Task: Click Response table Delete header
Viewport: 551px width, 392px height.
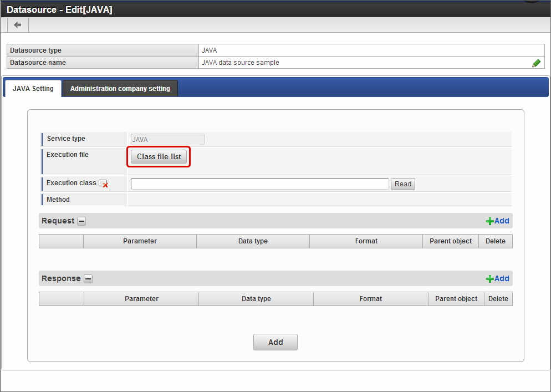Action: coord(498,299)
